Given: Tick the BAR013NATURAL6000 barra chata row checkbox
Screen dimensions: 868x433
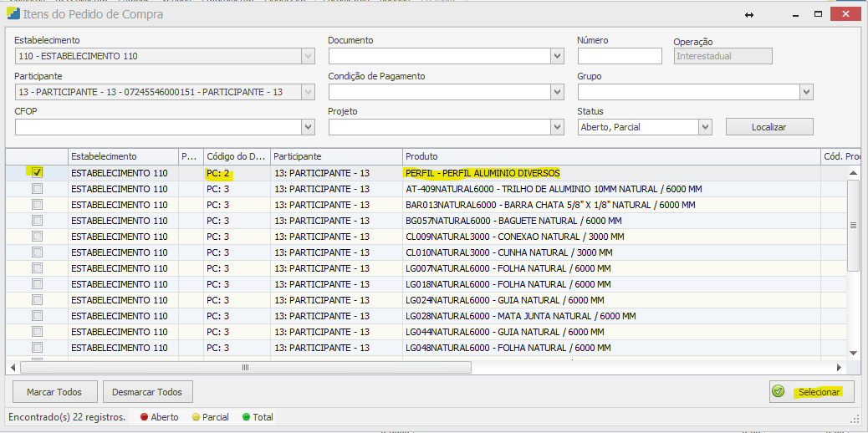Looking at the screenshot, I should coord(37,205).
